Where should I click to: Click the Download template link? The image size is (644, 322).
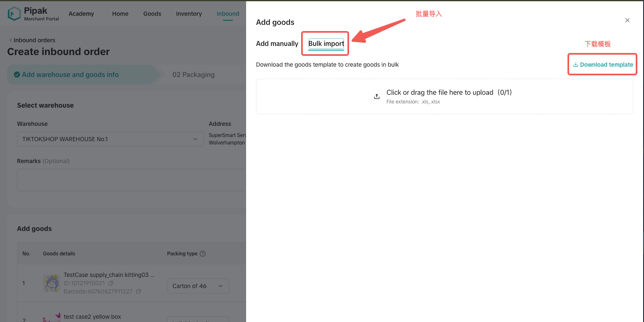606,65
